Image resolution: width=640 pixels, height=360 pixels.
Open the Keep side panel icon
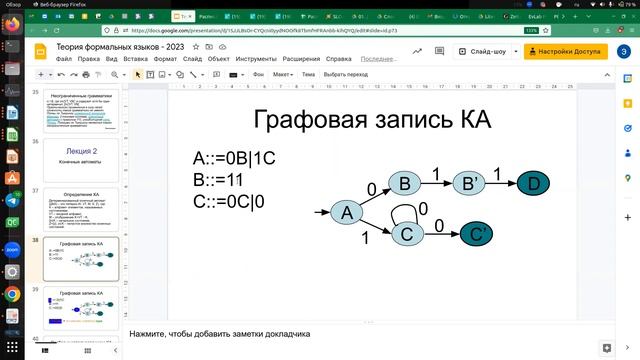(628, 104)
